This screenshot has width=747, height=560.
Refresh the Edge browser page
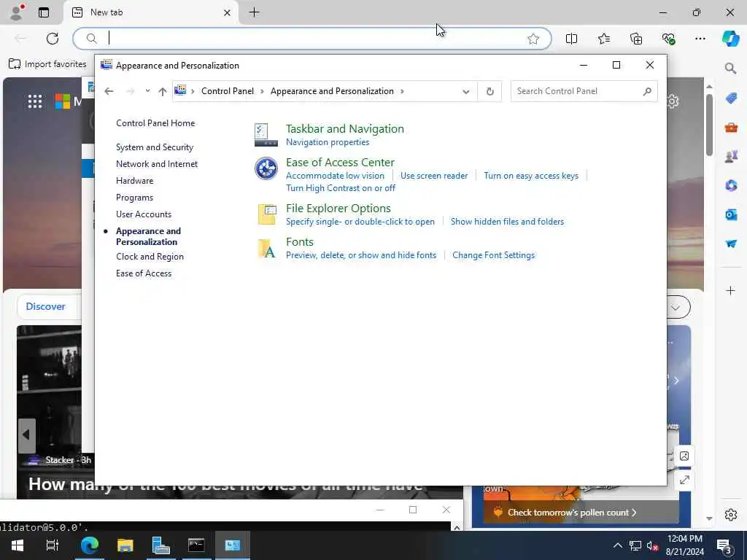(53, 39)
